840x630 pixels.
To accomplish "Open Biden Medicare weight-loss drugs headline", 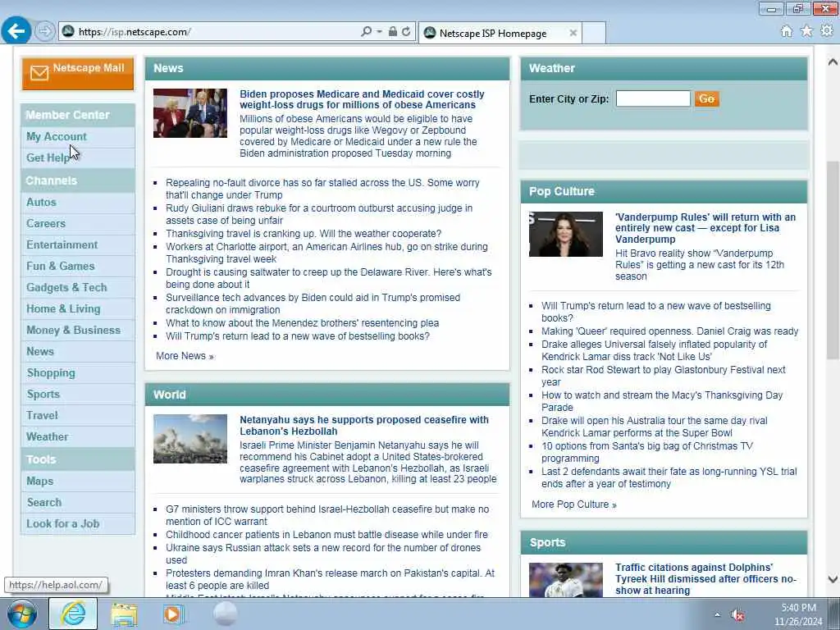I will [362, 99].
